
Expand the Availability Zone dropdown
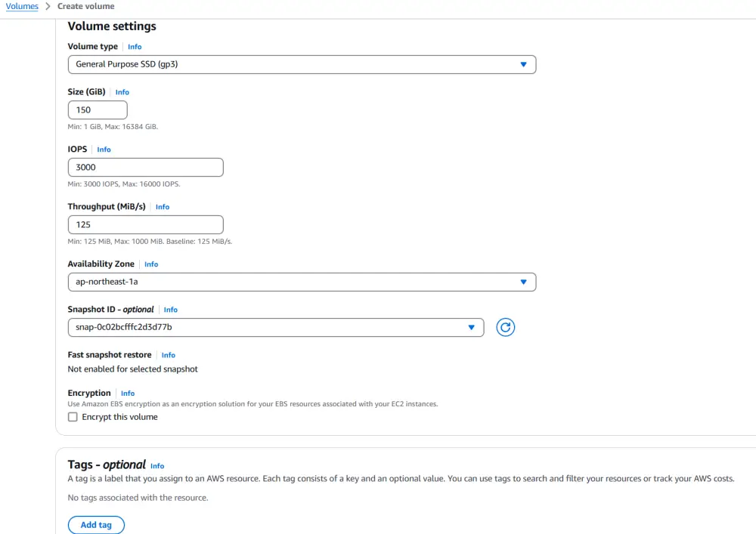click(x=302, y=282)
